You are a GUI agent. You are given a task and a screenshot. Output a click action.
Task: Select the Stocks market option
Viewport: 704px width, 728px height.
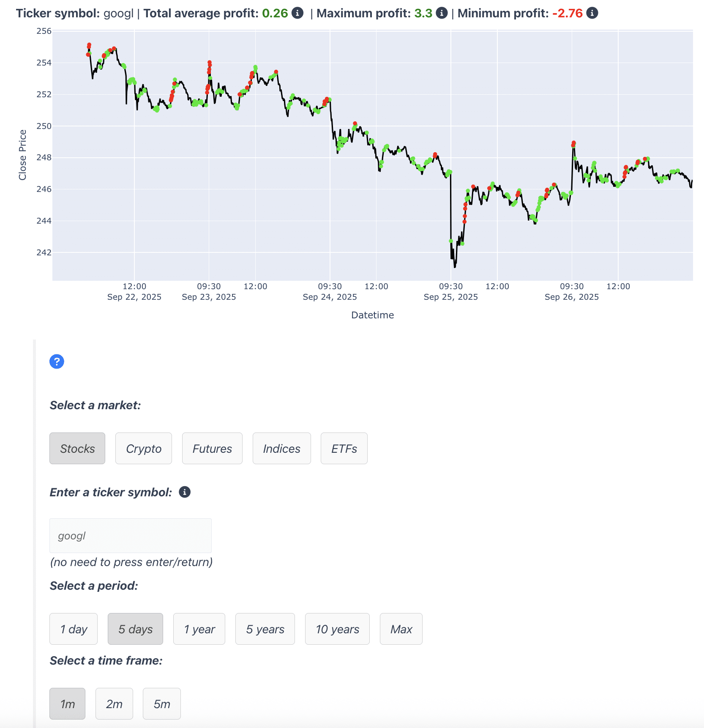77,448
